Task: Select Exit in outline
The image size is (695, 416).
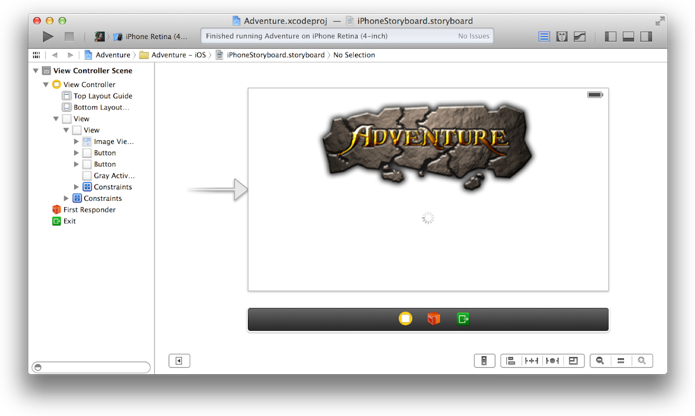Action: point(64,221)
